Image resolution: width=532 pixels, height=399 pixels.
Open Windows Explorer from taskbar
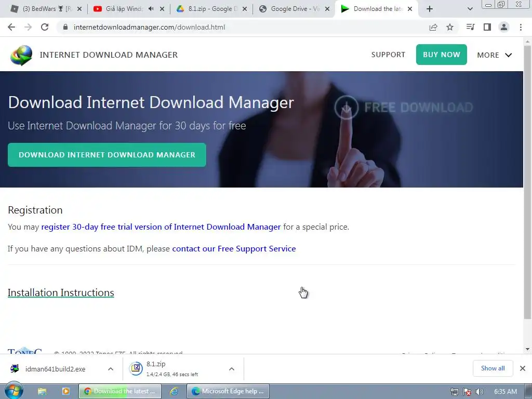[x=42, y=392]
